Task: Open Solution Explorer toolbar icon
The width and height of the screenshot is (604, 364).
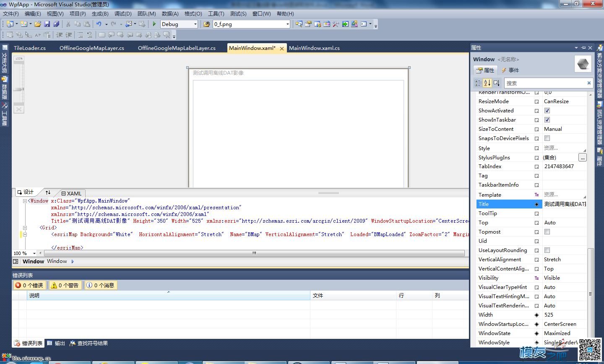Action: (x=299, y=24)
